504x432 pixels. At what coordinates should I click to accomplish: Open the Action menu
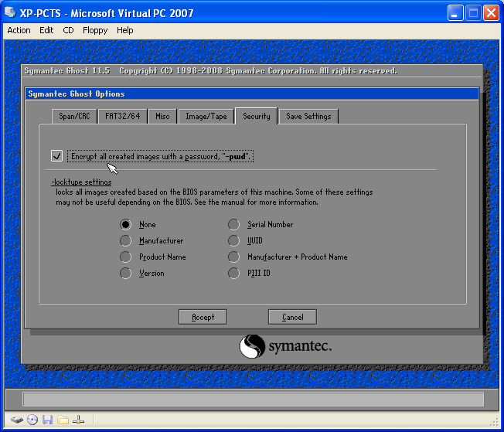(x=19, y=30)
